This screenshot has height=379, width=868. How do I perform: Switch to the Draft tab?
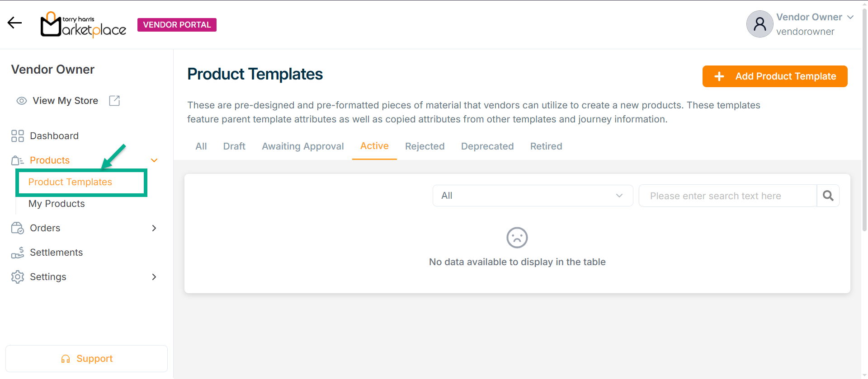coord(234,146)
